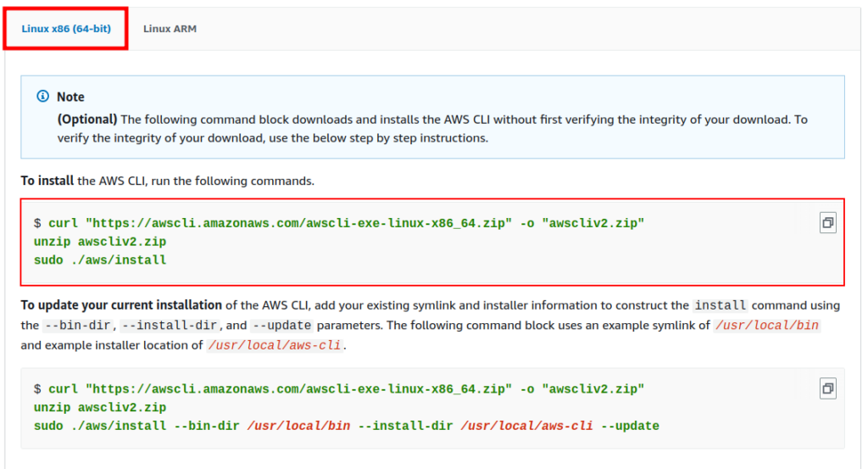Click the 'Note' heading text
The width and height of the screenshot is (868, 469).
pos(71,97)
